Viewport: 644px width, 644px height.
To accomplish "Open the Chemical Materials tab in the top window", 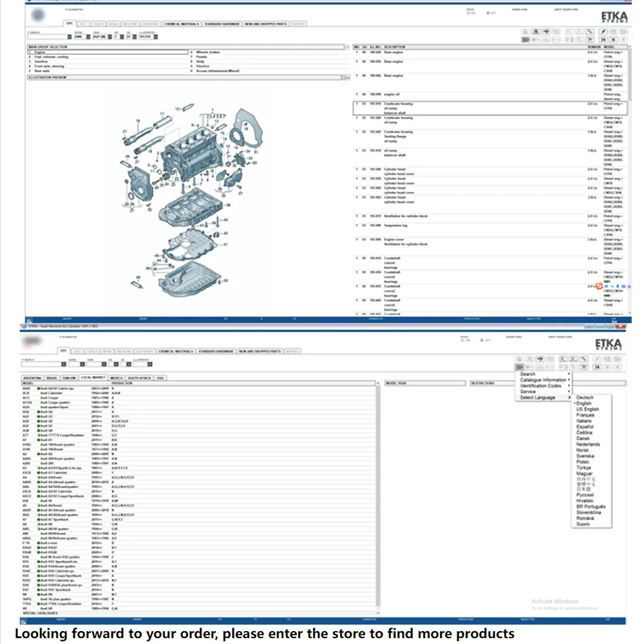I will [x=181, y=24].
